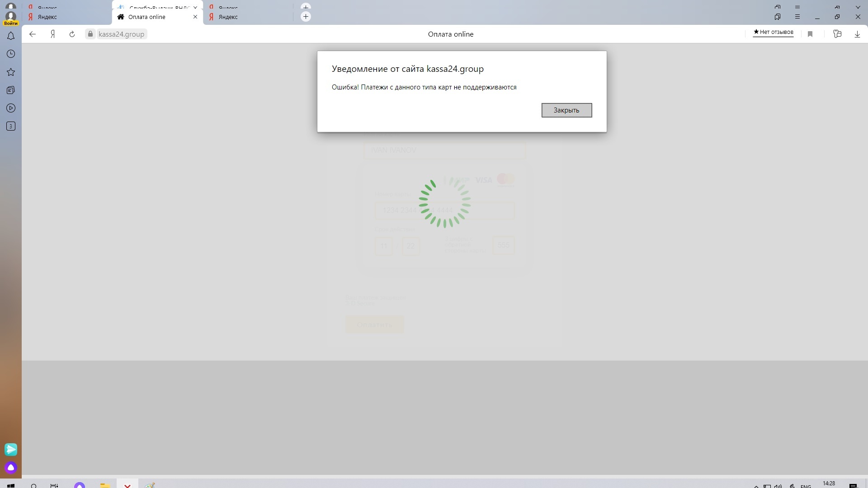Open the browser hamburger menu

(797, 17)
